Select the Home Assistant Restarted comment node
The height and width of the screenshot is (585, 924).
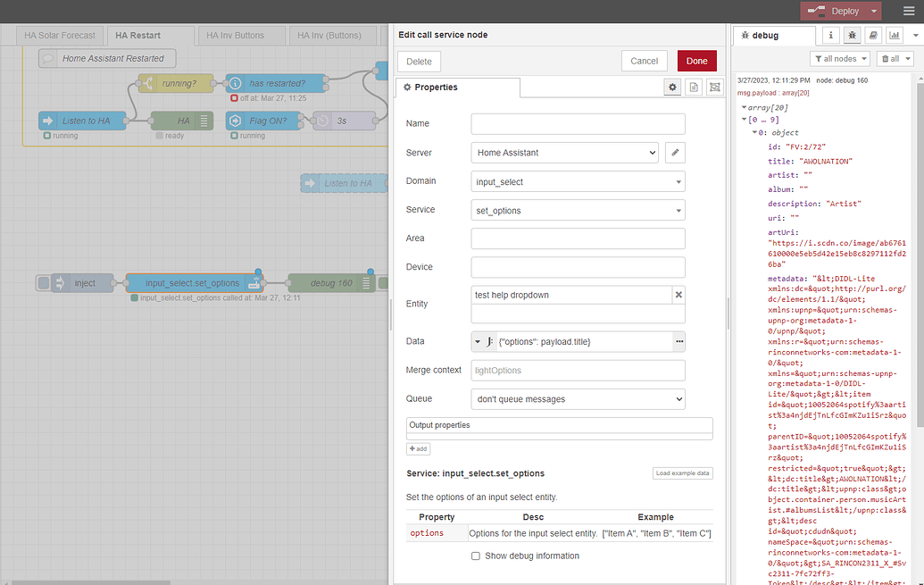tap(107, 58)
